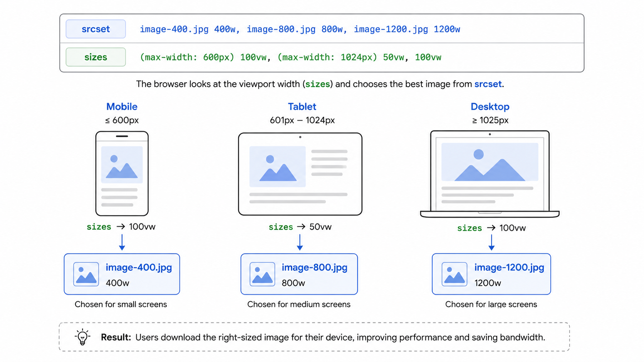Click 'sizes → 100vw' under the laptop
644x362 pixels.
coord(491,228)
